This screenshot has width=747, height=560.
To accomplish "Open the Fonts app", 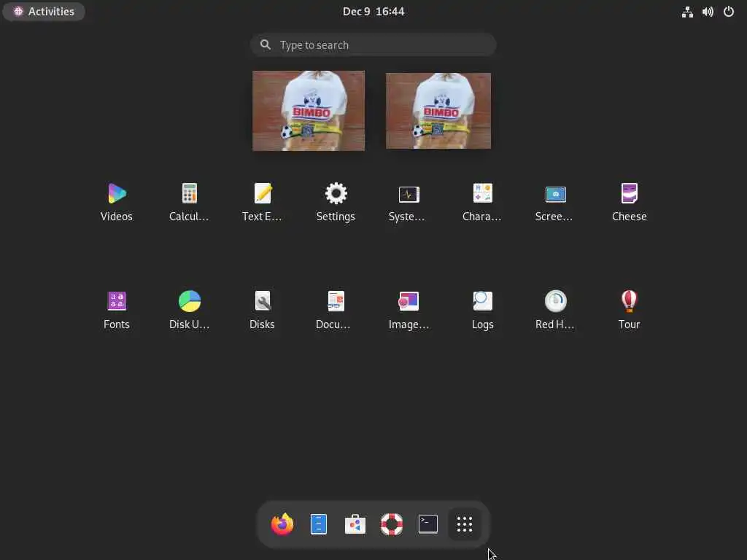I will 117,310.
